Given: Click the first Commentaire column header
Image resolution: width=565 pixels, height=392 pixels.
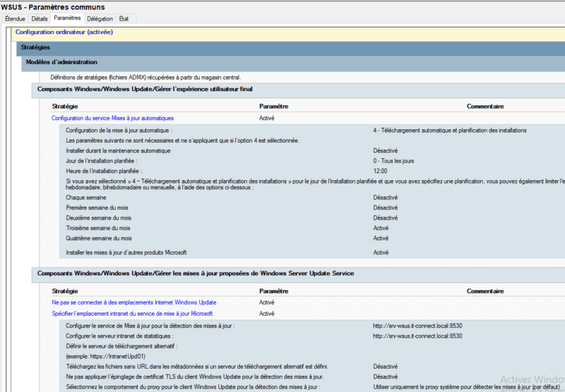Looking at the screenshot, I should [x=484, y=107].
